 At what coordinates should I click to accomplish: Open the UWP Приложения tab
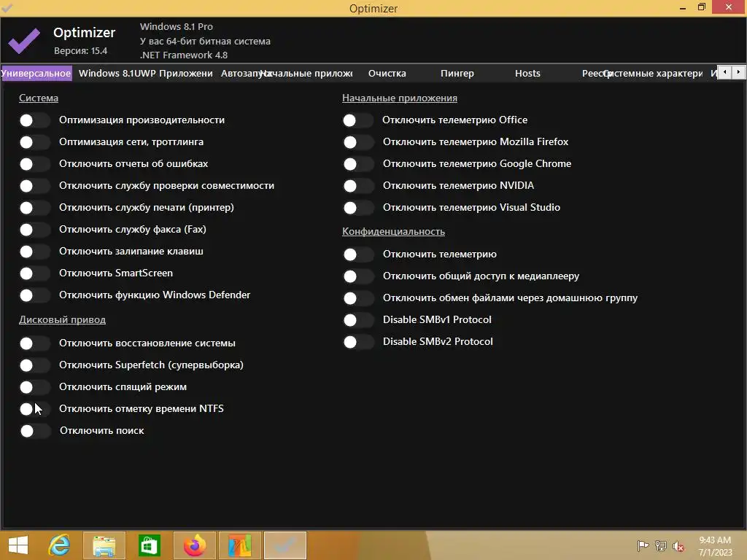(x=173, y=74)
